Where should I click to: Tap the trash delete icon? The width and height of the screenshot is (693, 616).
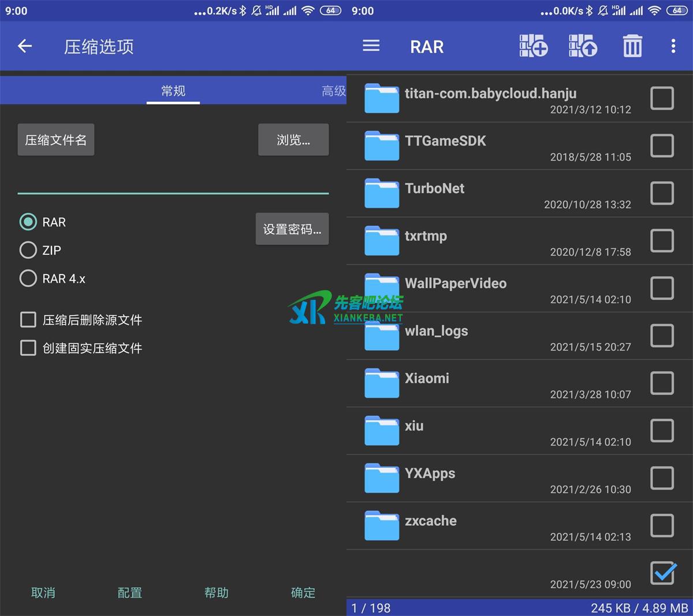click(632, 46)
